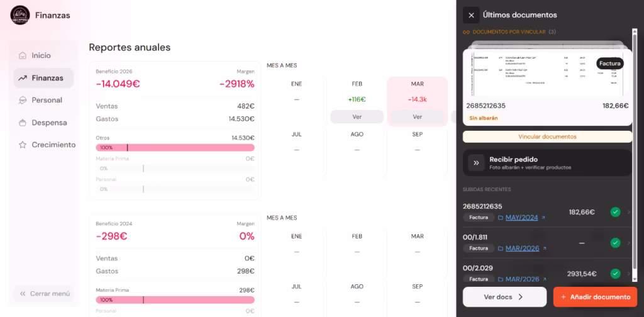Click the Inicio home icon in sidebar

click(23, 55)
